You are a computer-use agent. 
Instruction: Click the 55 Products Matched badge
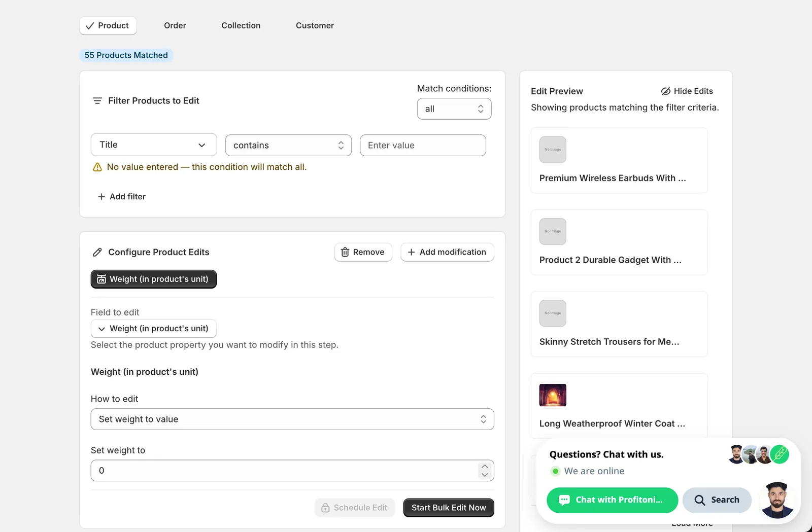126,55
